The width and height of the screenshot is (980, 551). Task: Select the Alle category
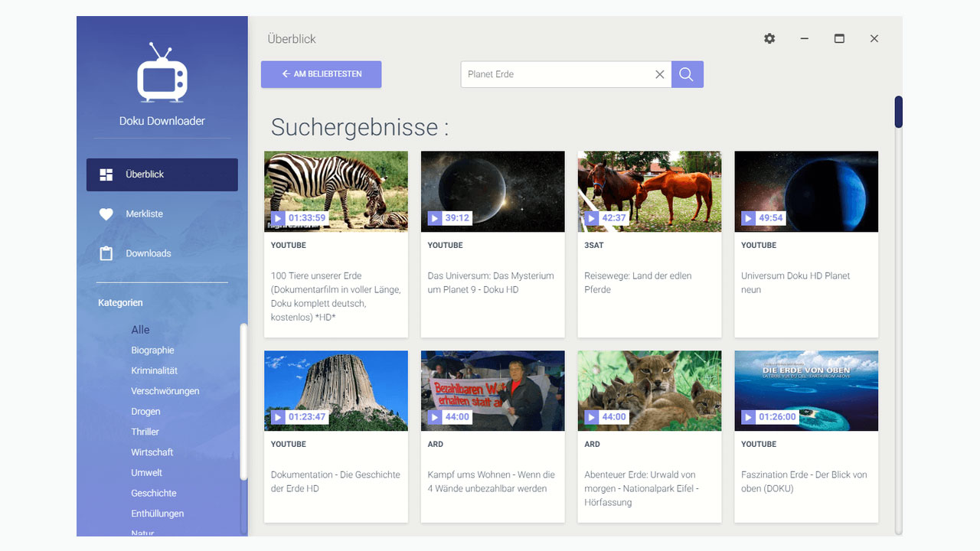coord(140,330)
